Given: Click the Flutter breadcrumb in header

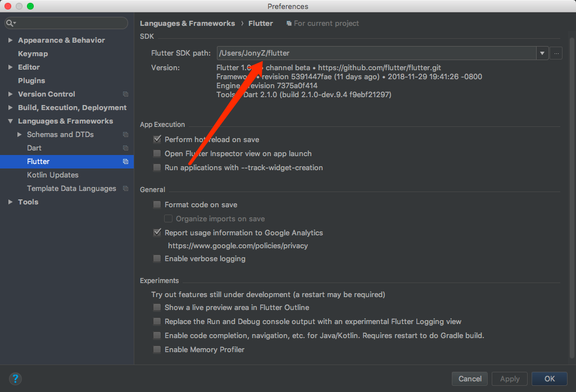Looking at the screenshot, I should [x=260, y=24].
